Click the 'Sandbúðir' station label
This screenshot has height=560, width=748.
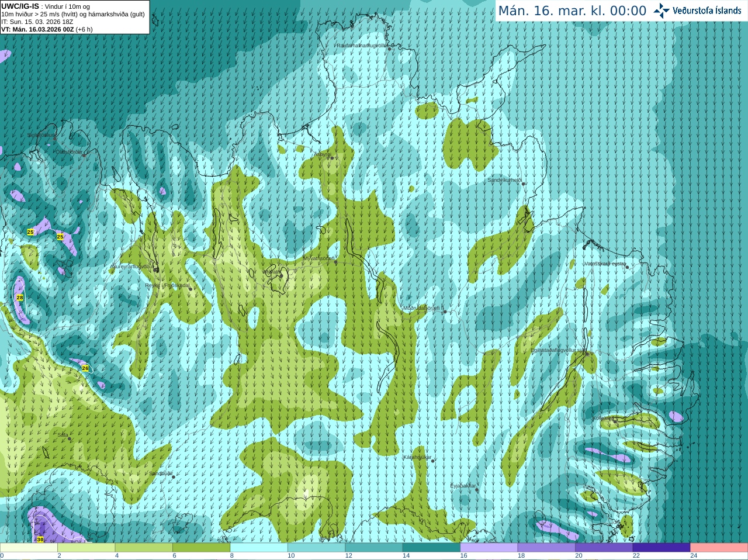click(x=161, y=473)
